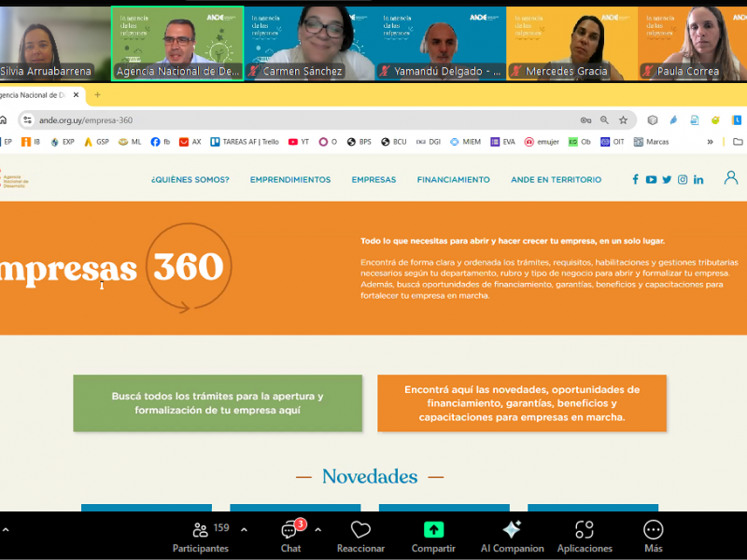Open the EMPRENDIMIENTOS menu
Screen dimensions: 747x560
point(290,179)
